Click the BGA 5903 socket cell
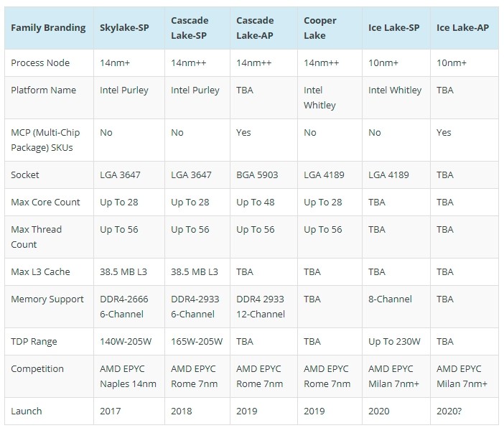 click(x=257, y=175)
